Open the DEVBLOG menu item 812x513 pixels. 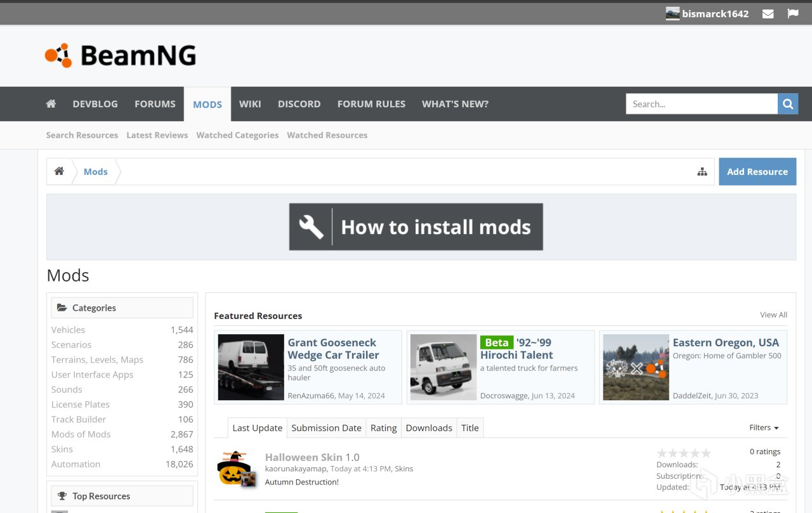(95, 104)
